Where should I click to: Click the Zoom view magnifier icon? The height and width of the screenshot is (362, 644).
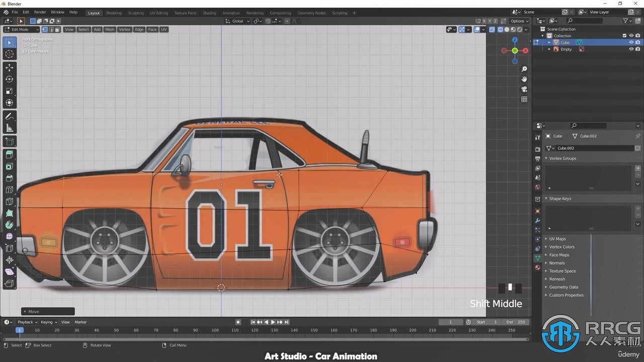click(x=524, y=69)
